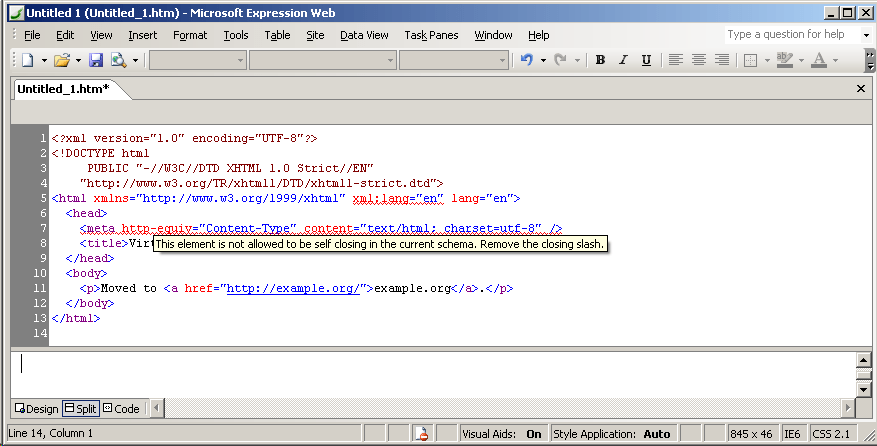Screen dimensions: 877x446
Task: Follow the http://example.org/ link in code
Action: [295, 288]
